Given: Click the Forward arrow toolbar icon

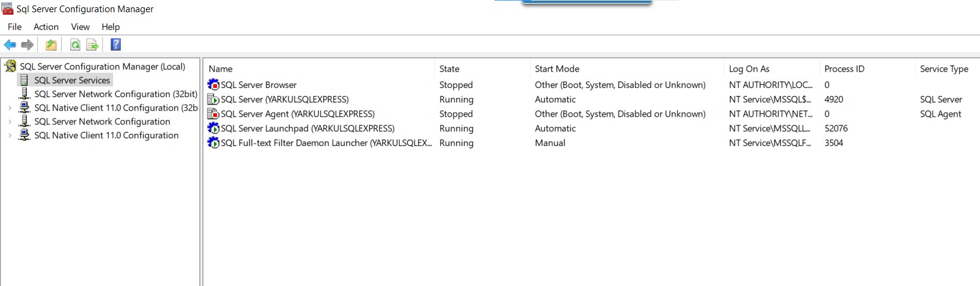Looking at the screenshot, I should pos(28,45).
